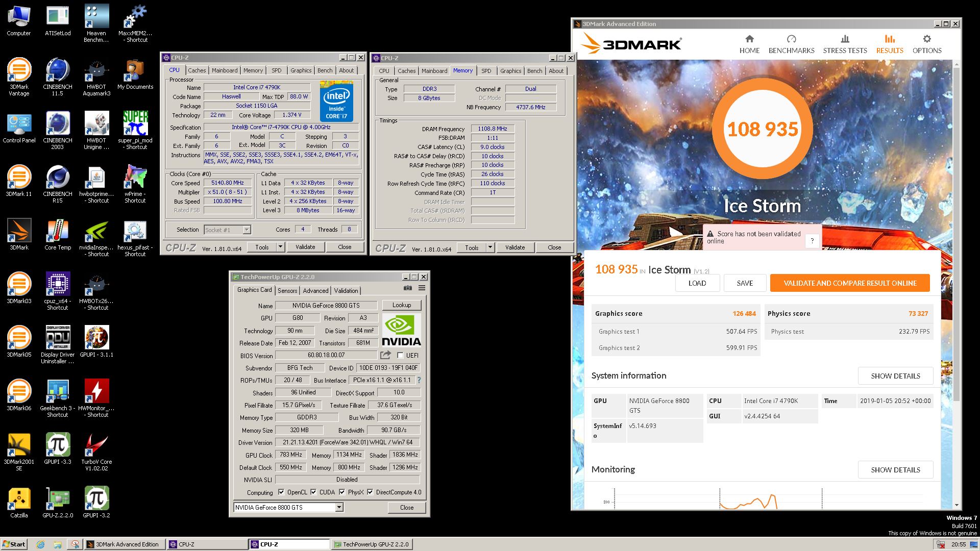This screenshot has height=551, width=980.
Task: Switch to TechPowerUp GPU-Z taskbar button
Action: pos(372,544)
